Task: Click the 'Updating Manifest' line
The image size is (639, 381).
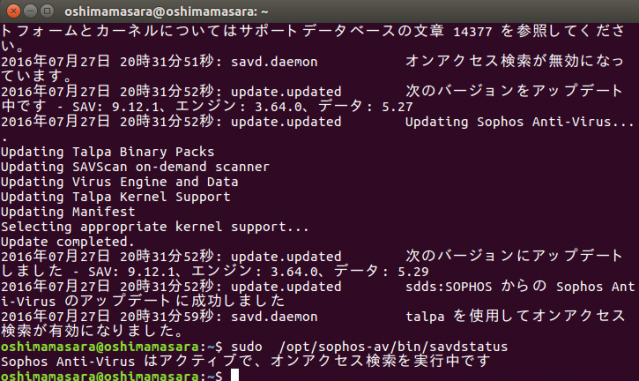Action: pyautogui.click(x=68, y=212)
